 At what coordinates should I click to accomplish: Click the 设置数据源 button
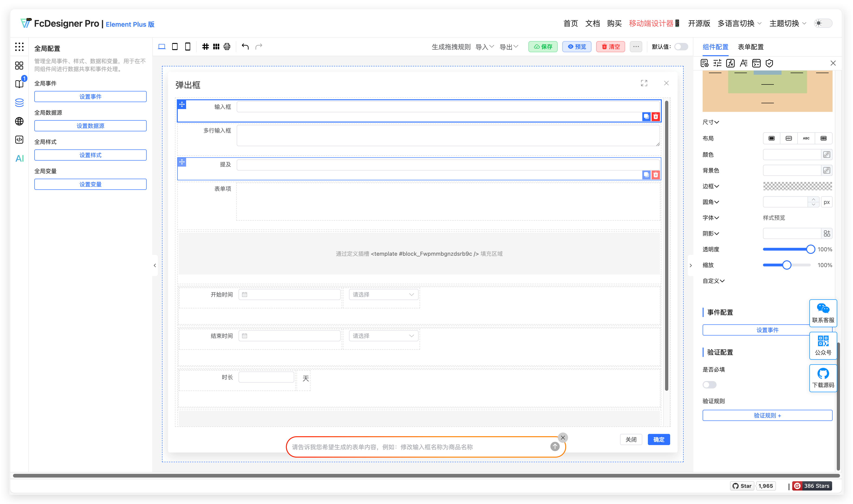(x=90, y=126)
